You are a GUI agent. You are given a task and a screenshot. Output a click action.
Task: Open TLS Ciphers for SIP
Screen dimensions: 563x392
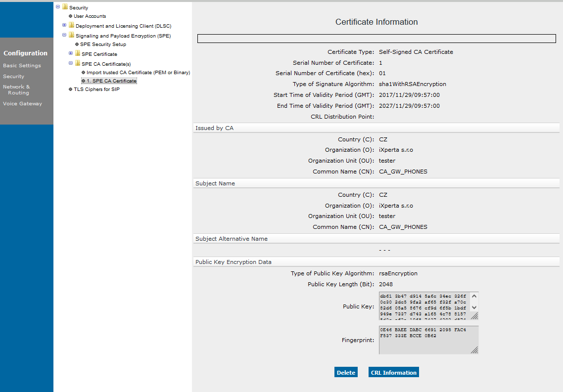coord(96,89)
